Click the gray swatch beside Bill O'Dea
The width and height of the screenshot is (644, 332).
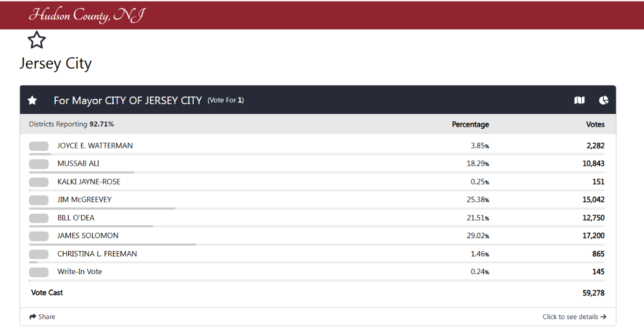tap(39, 218)
